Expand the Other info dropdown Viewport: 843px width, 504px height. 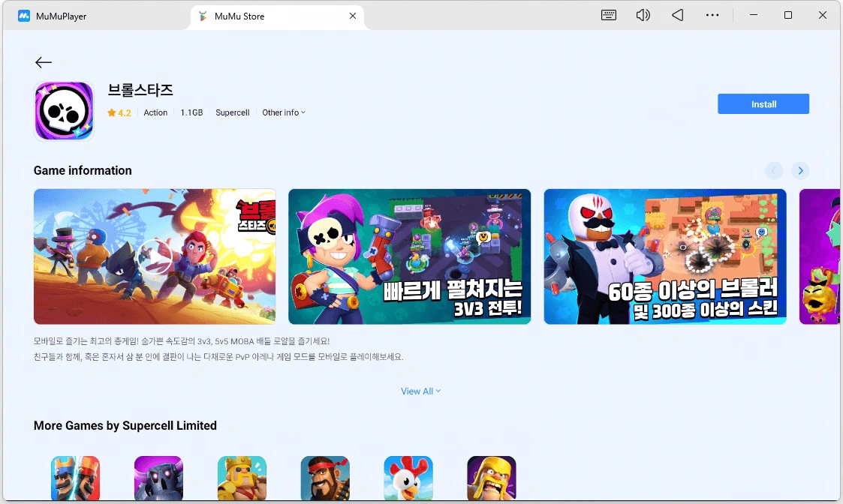tap(283, 112)
